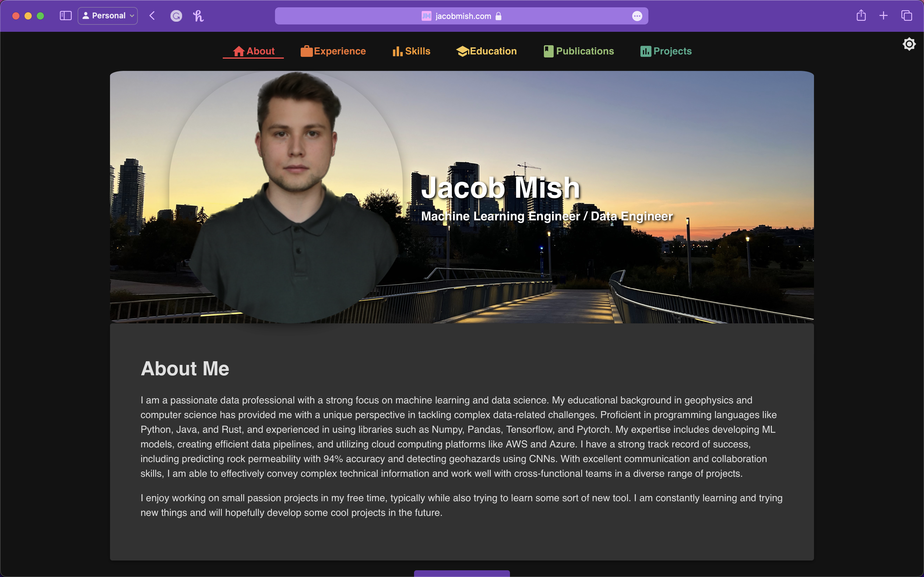Click the extension icon next to Grammarly
924x577 pixels.
point(198,16)
